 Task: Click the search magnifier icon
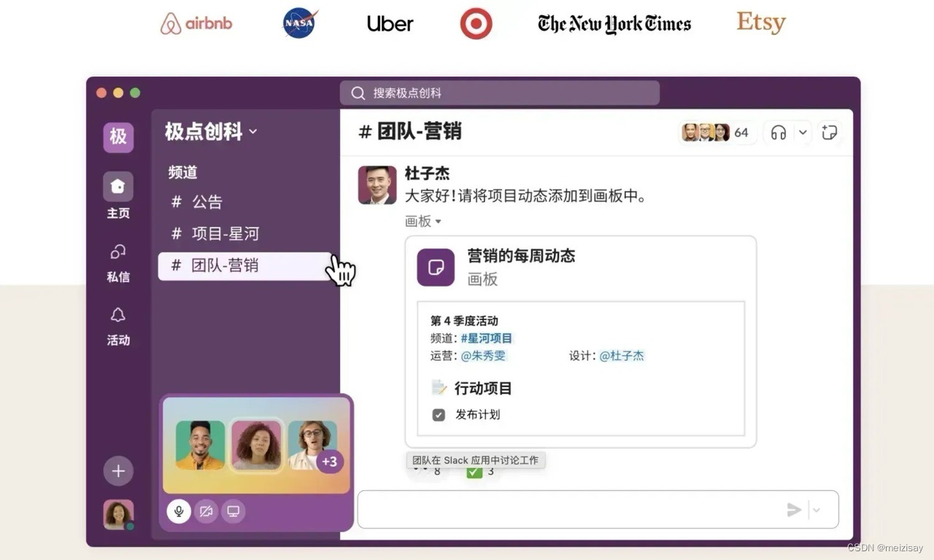[358, 93]
